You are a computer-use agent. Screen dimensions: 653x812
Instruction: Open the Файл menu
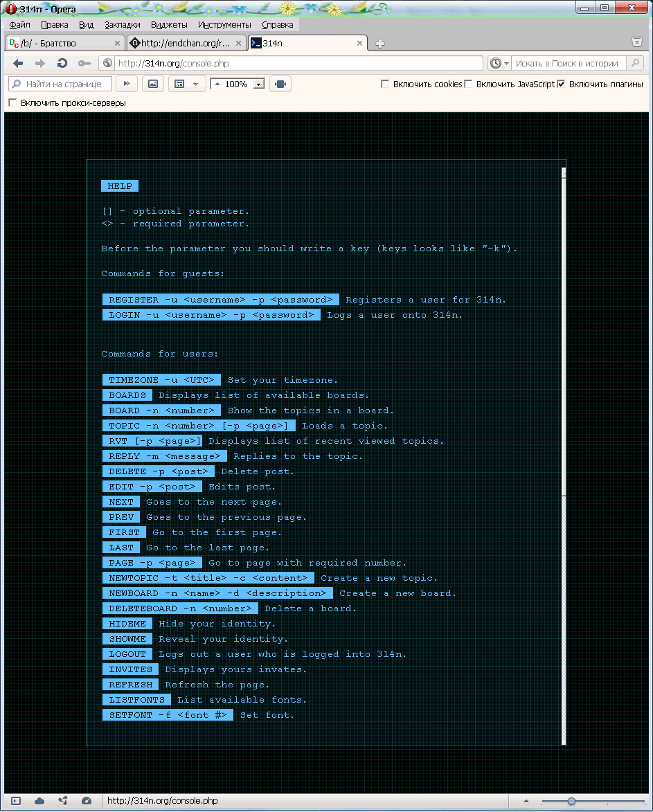pyautogui.click(x=19, y=25)
